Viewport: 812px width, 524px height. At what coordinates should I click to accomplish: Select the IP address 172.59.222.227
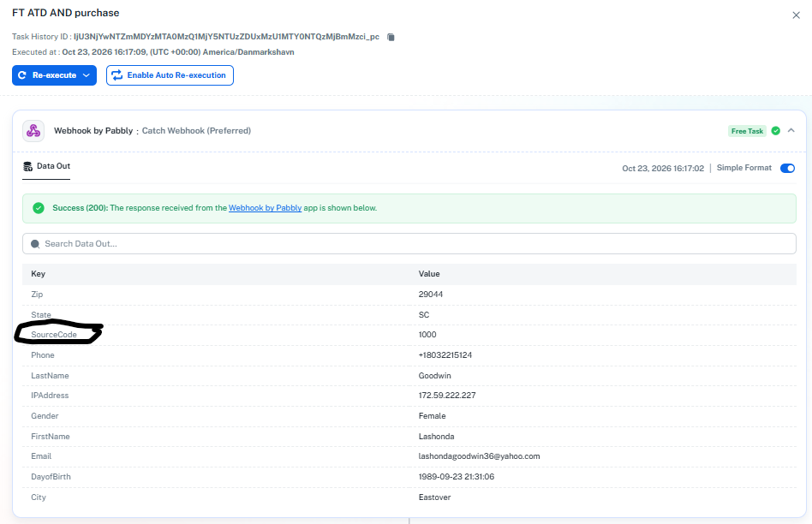[x=447, y=395]
